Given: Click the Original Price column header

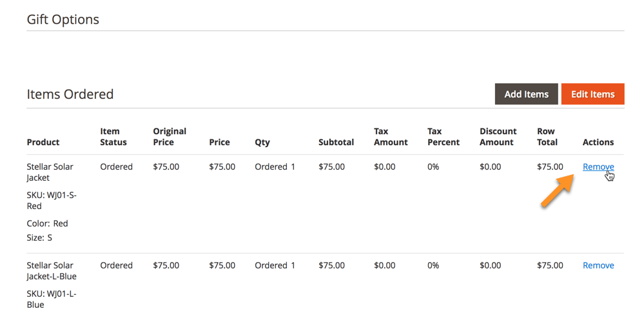Looking at the screenshot, I should (x=170, y=137).
